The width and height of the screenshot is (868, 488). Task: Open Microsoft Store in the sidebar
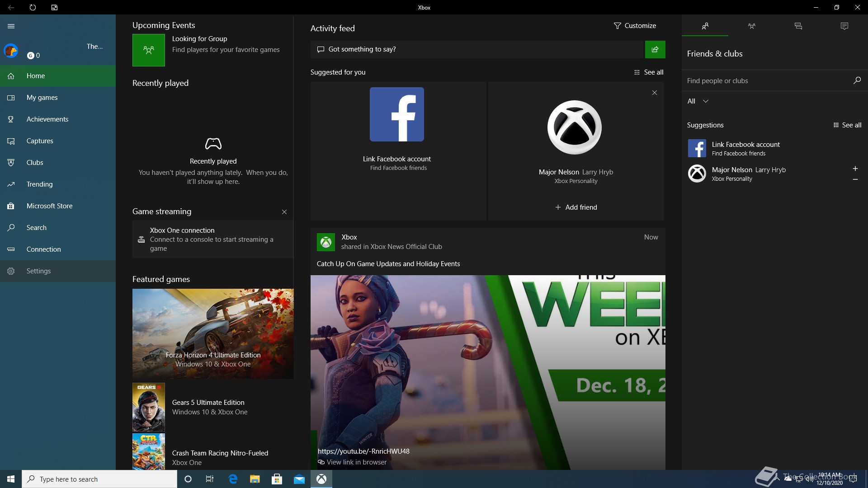tap(58, 206)
